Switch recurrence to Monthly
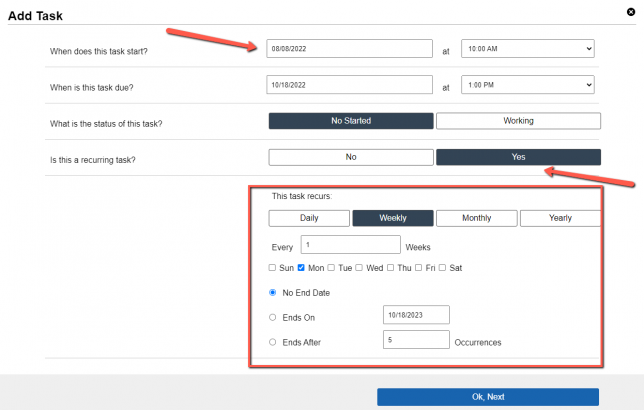 click(x=476, y=218)
